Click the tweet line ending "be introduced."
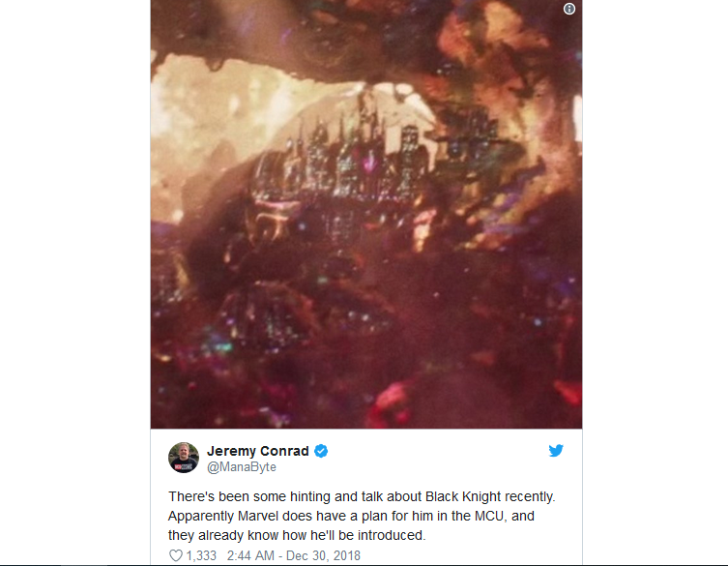728x566 pixels. point(297,535)
